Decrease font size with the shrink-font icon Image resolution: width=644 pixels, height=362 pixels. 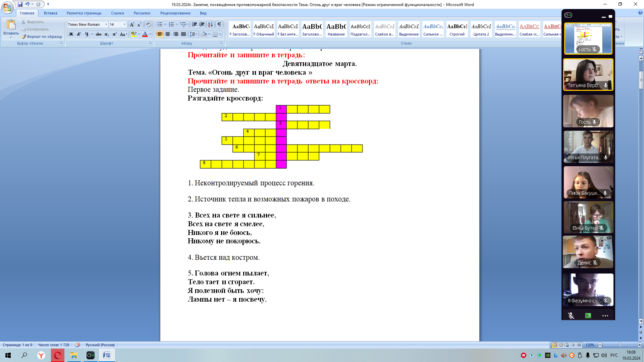pyautogui.click(x=139, y=24)
